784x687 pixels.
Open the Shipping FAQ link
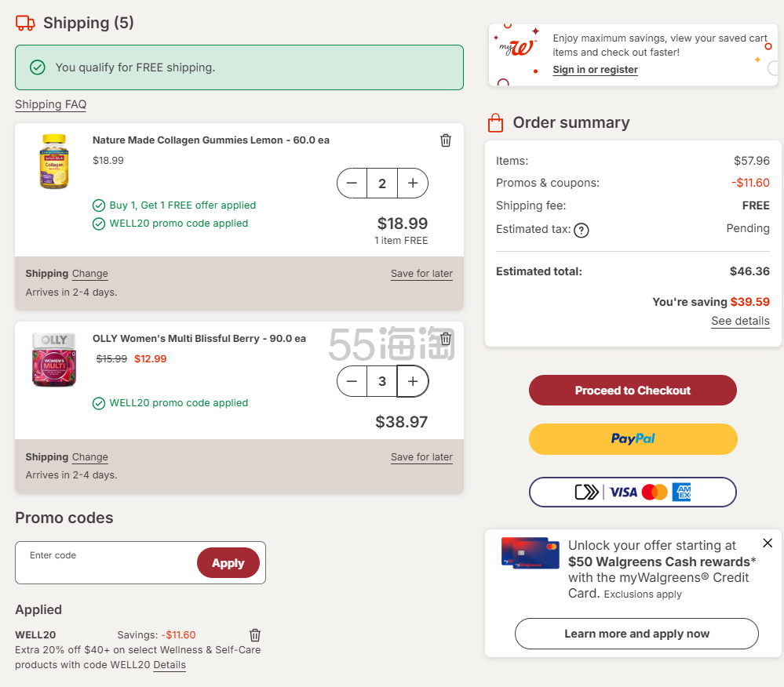coord(51,104)
